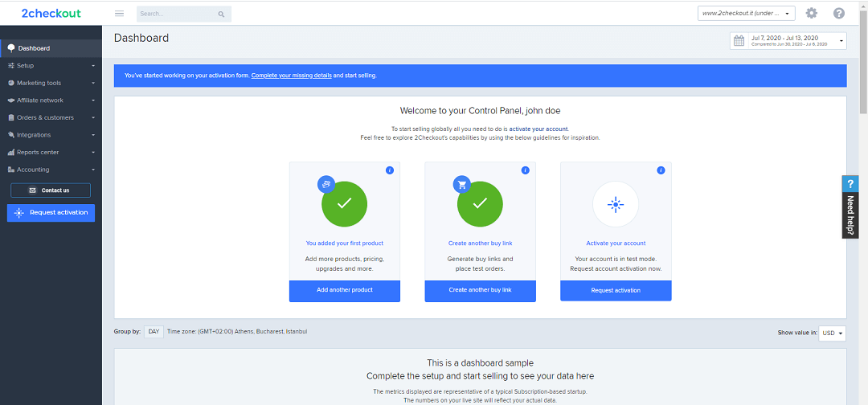Screen dimensions: 868x405
Task: Click Create another buy link heading link
Action: [x=480, y=243]
